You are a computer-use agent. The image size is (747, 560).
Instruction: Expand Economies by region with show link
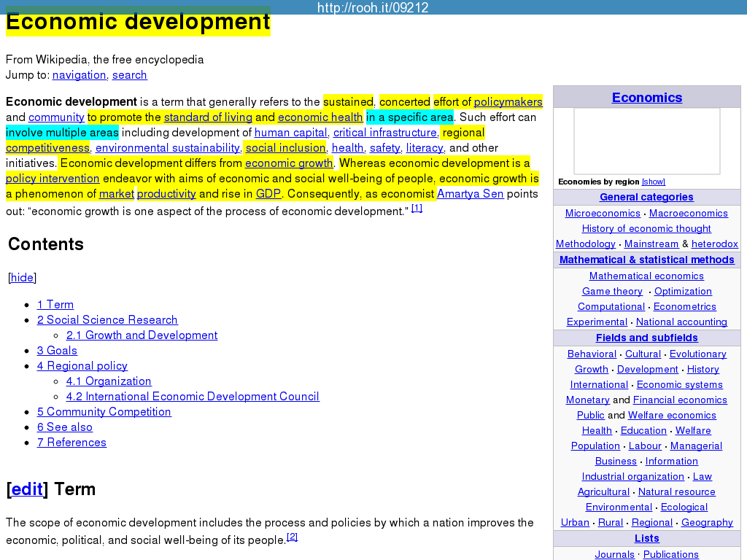[653, 182]
